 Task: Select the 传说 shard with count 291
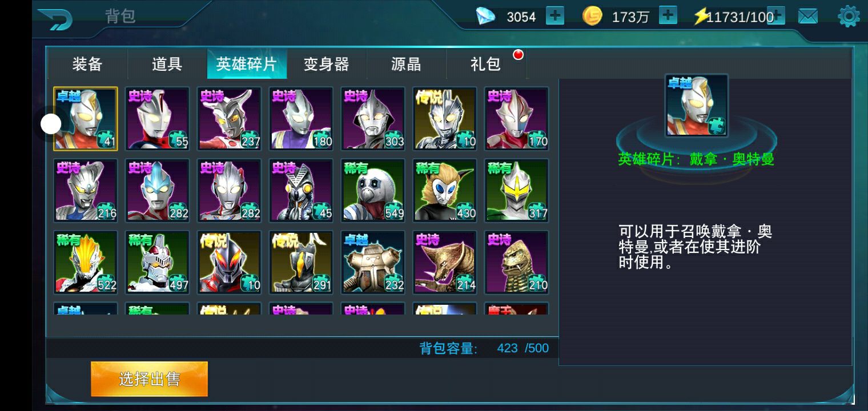pyautogui.click(x=301, y=263)
